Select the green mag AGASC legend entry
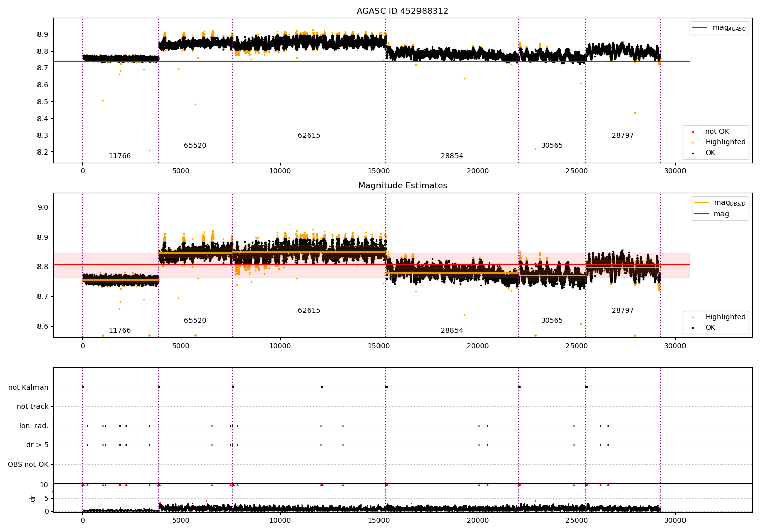Viewport: 760px width, 532px height. pos(719,28)
